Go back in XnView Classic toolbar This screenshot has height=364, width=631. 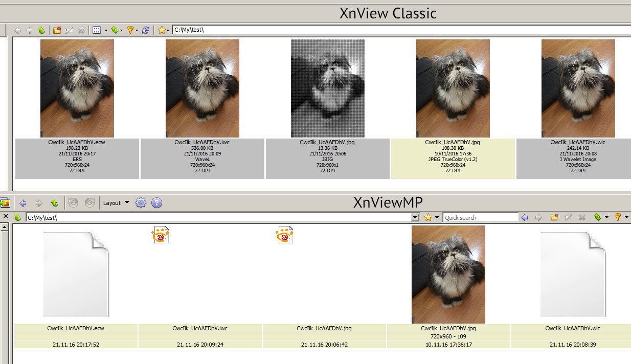(x=18, y=30)
